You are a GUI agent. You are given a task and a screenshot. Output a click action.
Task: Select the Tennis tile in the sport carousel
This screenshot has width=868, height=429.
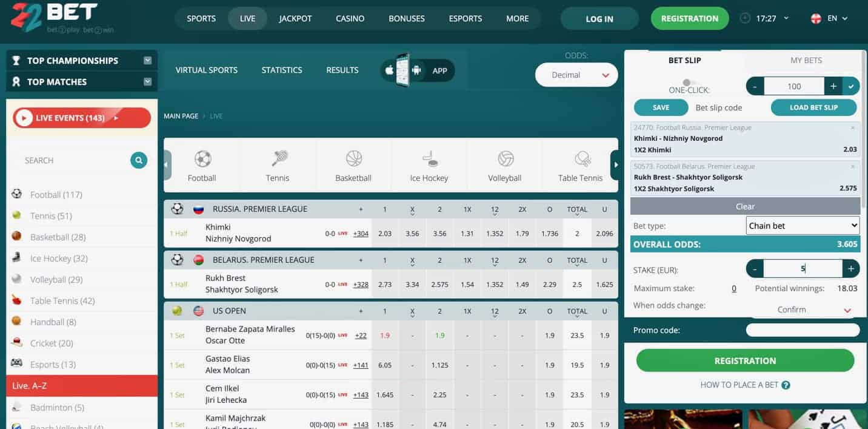coord(278,166)
